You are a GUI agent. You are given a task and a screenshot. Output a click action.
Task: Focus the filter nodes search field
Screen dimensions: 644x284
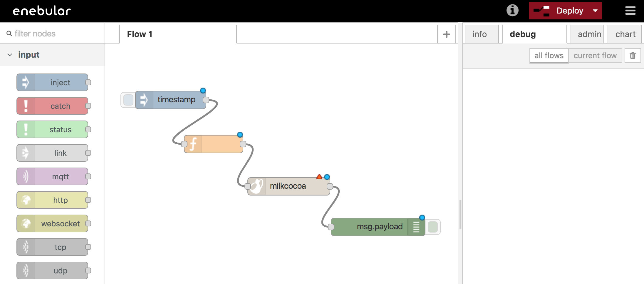(x=56, y=34)
